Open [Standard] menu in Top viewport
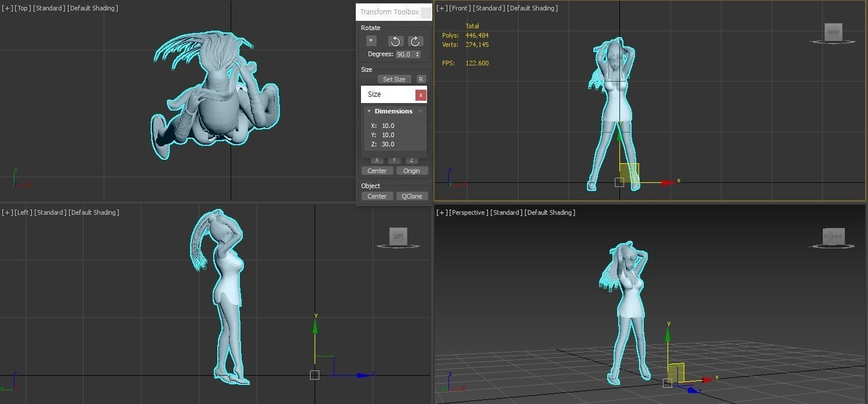The image size is (868, 404). (x=49, y=8)
